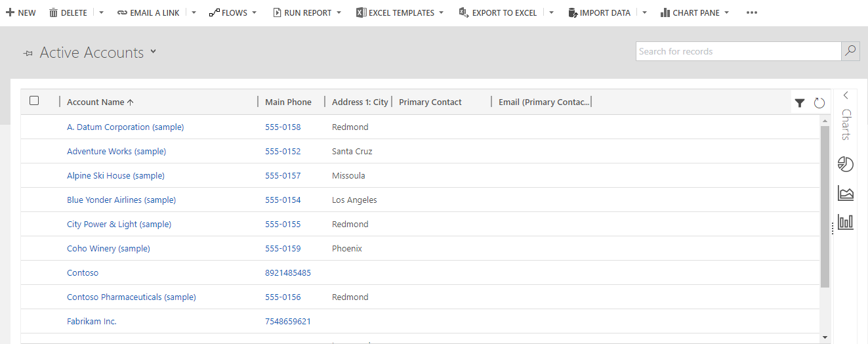Click the Chart Pane bar icon

click(x=665, y=12)
